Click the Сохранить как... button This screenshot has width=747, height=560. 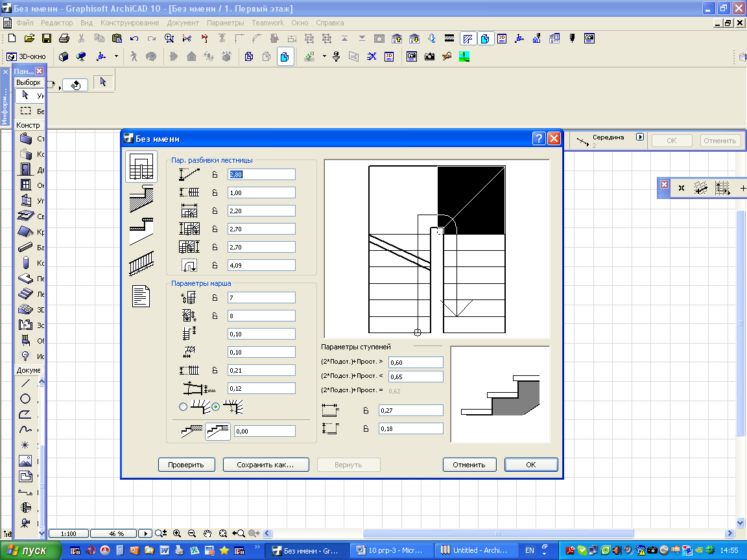click(x=266, y=465)
